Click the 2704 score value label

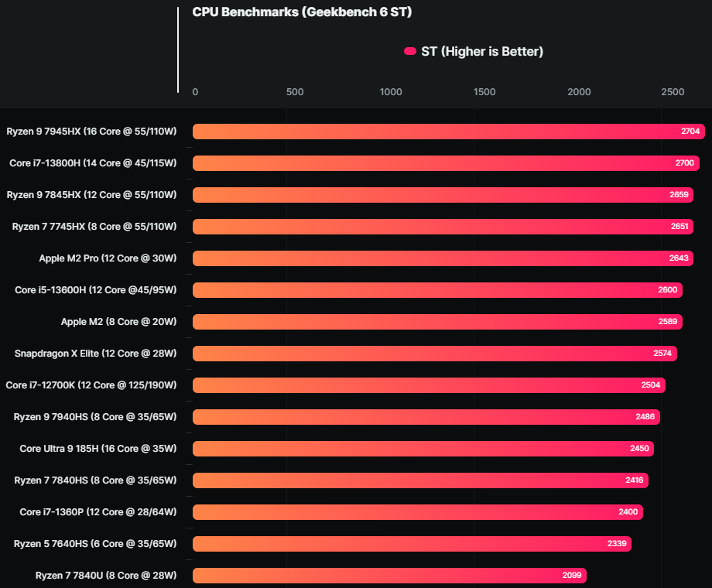tap(690, 132)
